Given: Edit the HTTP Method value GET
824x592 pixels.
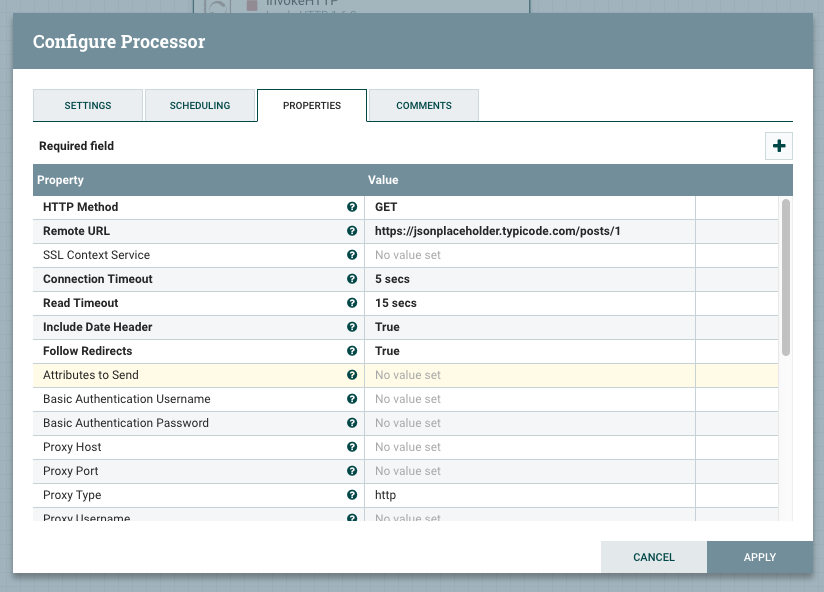Looking at the screenshot, I should click(530, 207).
